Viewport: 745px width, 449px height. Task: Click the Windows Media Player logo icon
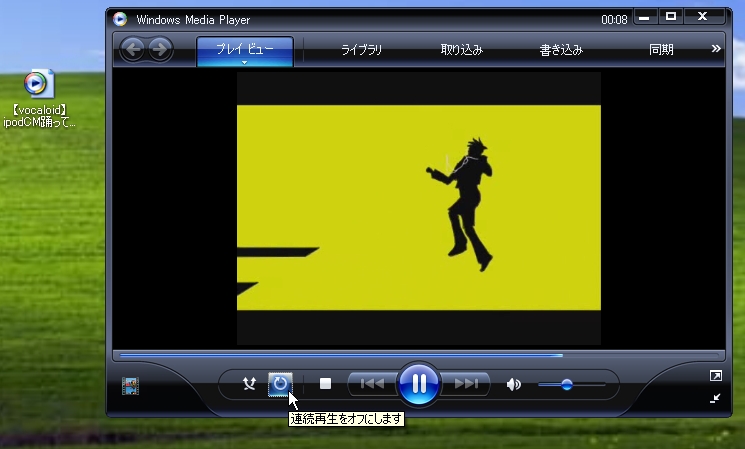120,19
